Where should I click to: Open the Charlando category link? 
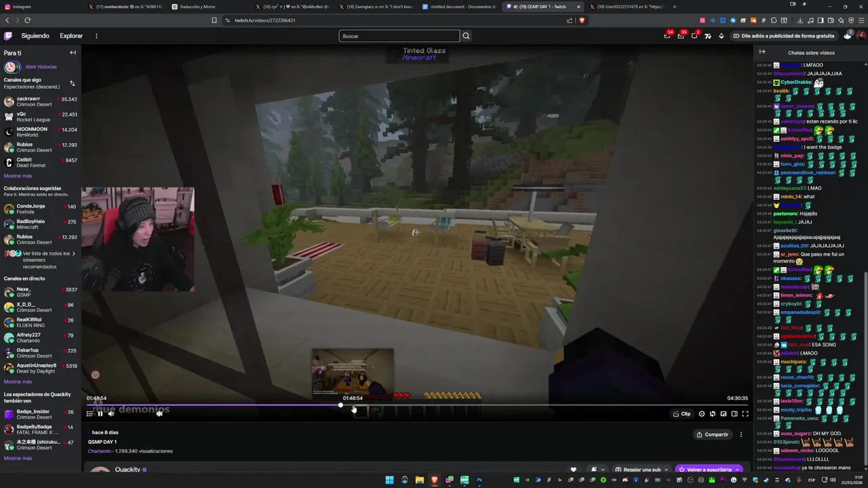click(x=100, y=451)
